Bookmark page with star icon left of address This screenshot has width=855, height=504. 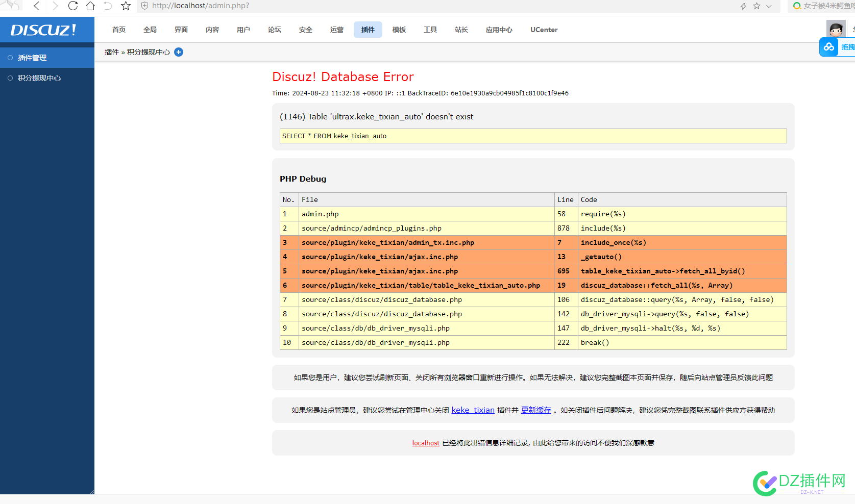pyautogui.click(x=126, y=6)
